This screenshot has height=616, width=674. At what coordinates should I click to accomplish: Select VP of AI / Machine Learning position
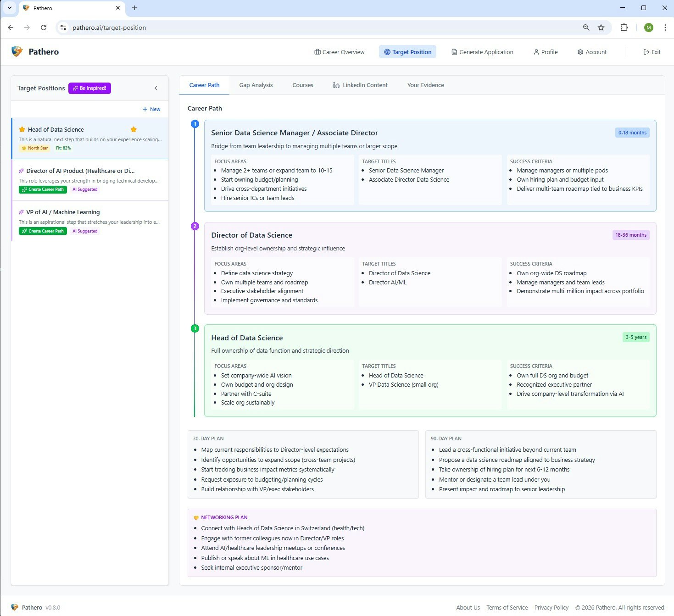tap(90, 221)
